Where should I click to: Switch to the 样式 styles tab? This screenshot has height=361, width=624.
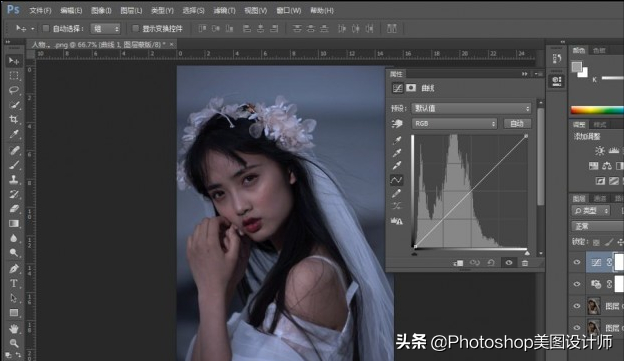point(600,125)
